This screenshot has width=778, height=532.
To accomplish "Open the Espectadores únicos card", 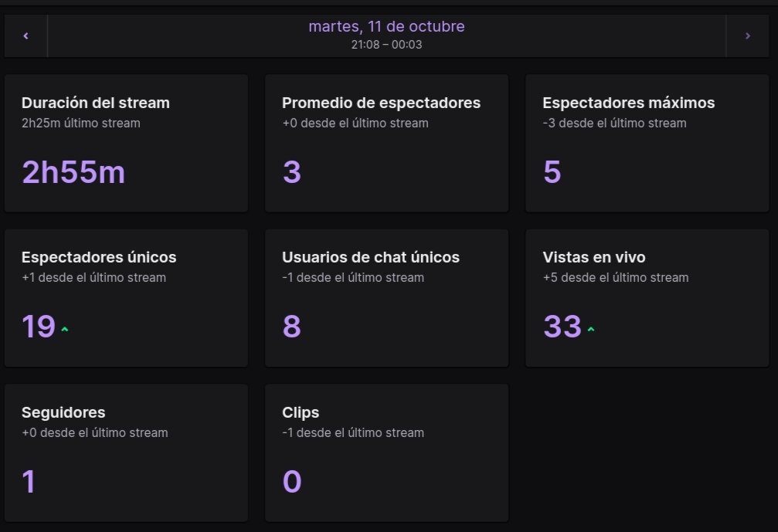I will [126, 298].
